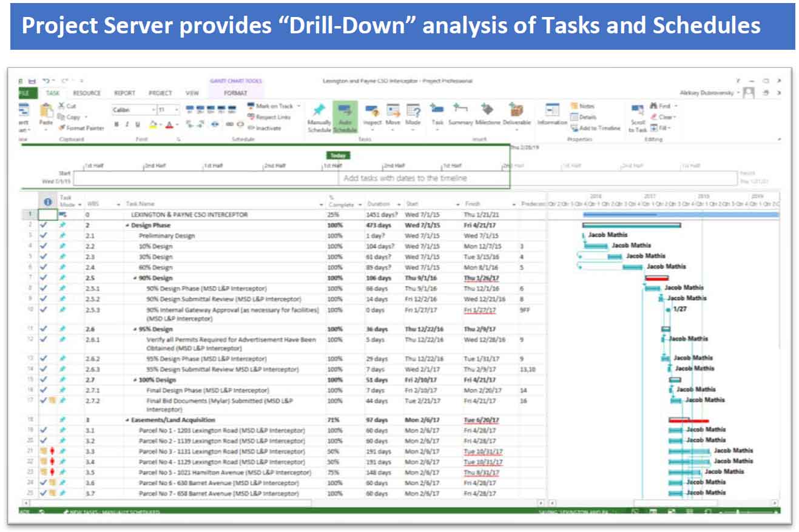Click the Find binoculars icon

[x=654, y=106]
